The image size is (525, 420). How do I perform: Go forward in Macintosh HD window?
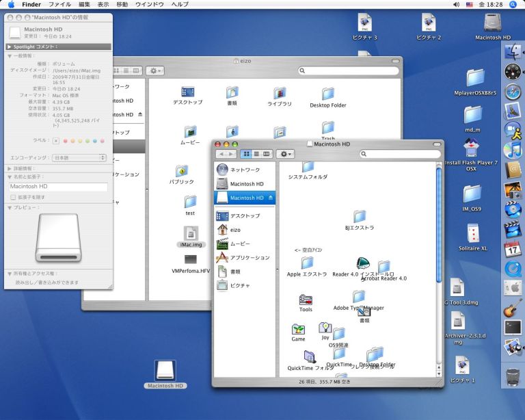pyautogui.click(x=231, y=154)
